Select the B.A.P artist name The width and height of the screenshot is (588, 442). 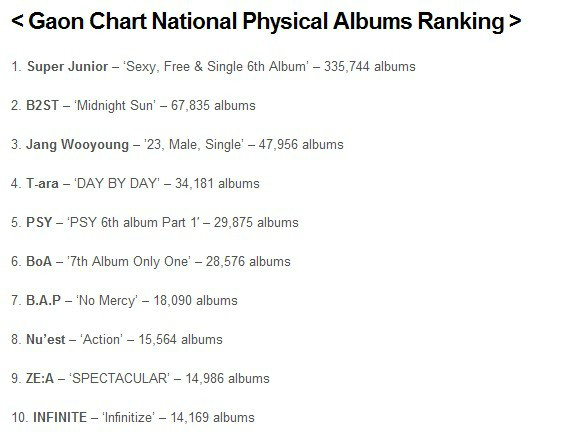pyautogui.click(x=44, y=301)
